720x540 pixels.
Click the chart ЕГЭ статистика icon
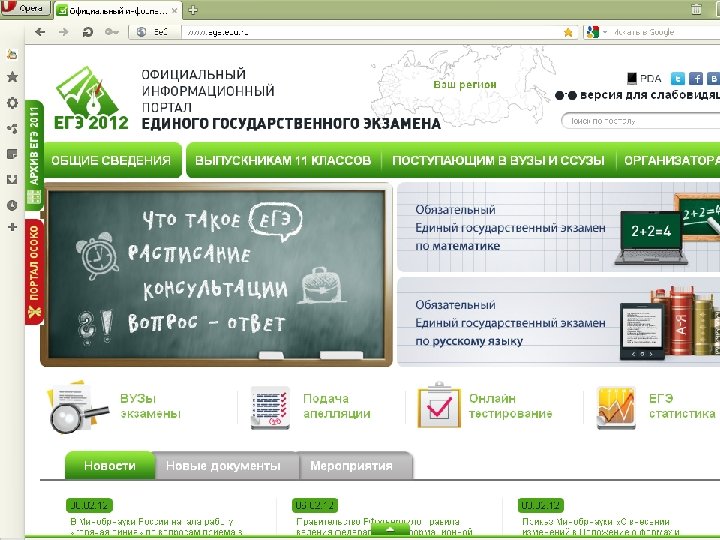point(616,408)
